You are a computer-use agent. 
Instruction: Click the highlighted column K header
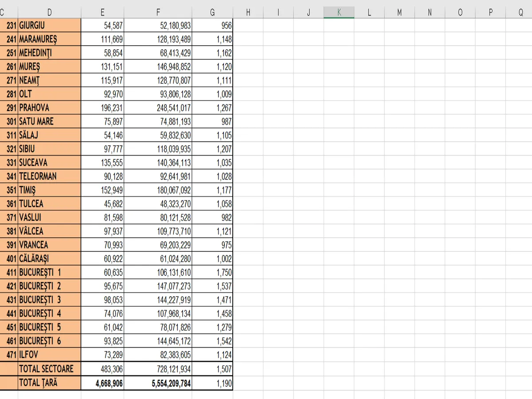point(339,13)
